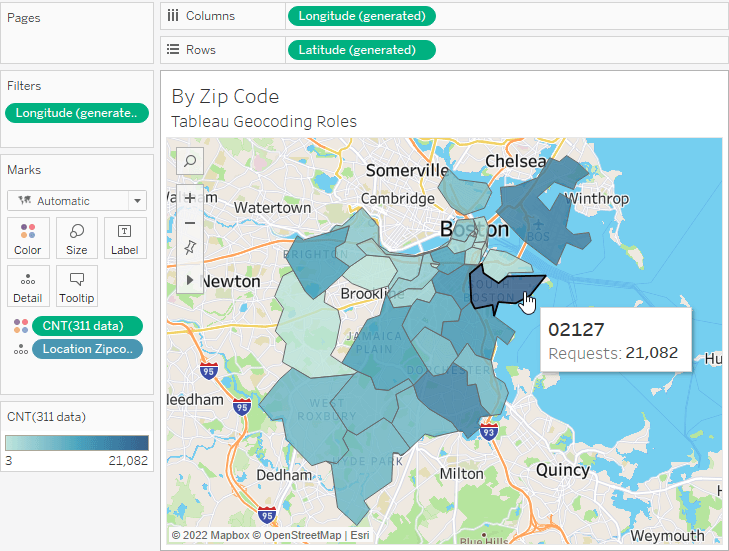The height and width of the screenshot is (551, 729).
Task: Open the Label marks card
Action: 125,238
